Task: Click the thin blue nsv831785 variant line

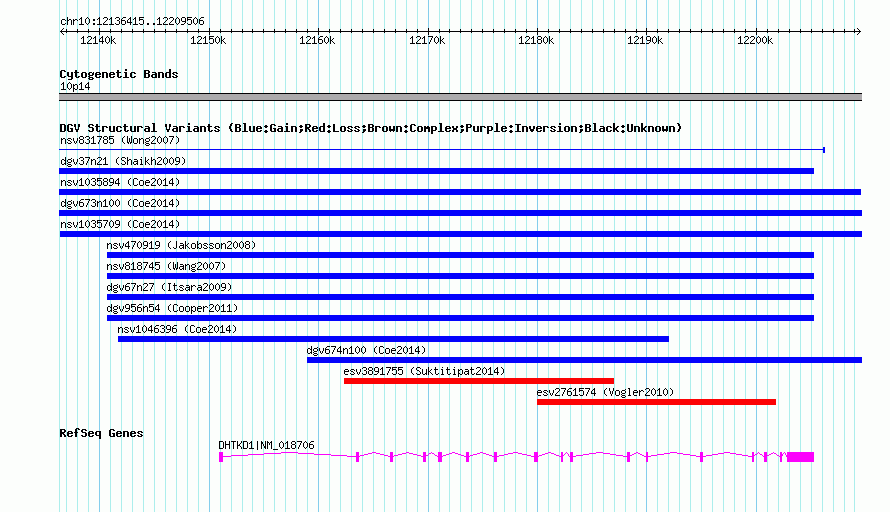Action: [442, 150]
